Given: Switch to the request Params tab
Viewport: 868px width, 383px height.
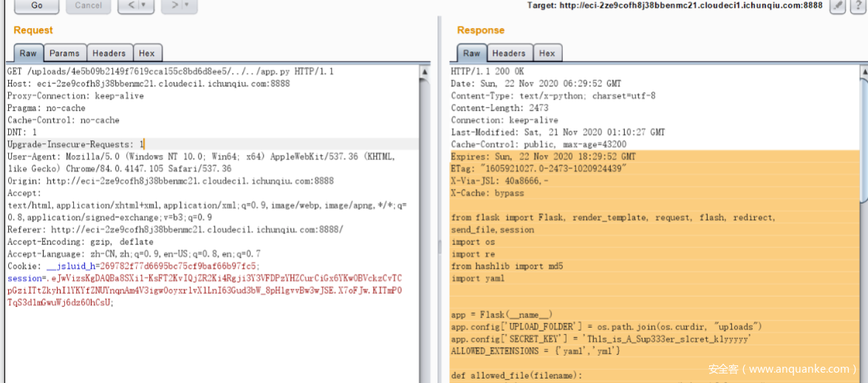Looking at the screenshot, I should [x=64, y=53].
